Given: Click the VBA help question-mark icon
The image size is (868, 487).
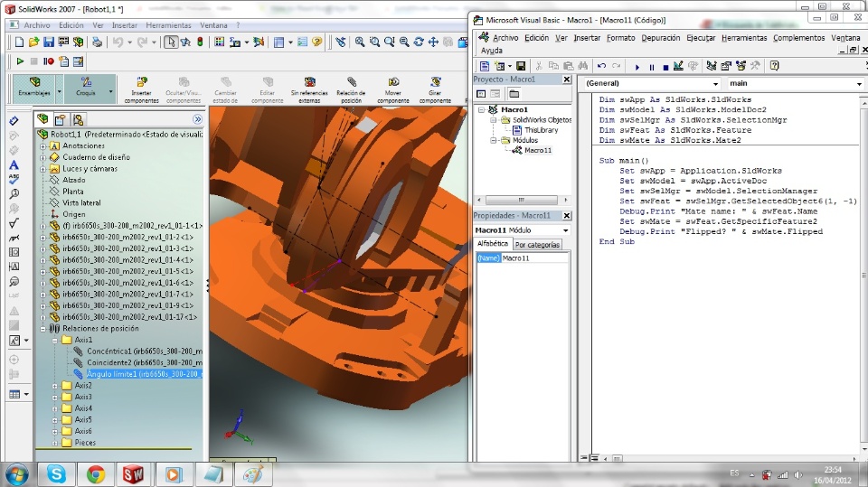Looking at the screenshot, I should [x=775, y=66].
